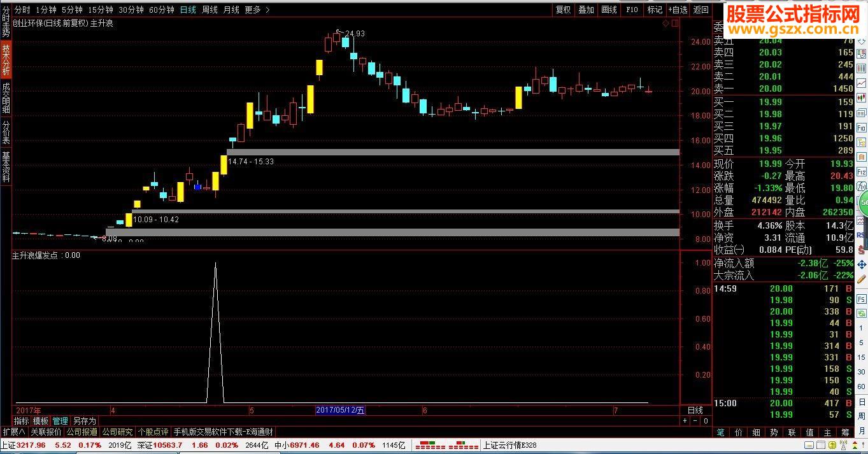Click 返回 back button
Image resolution: width=868 pixels, height=454 pixels.
click(x=701, y=10)
